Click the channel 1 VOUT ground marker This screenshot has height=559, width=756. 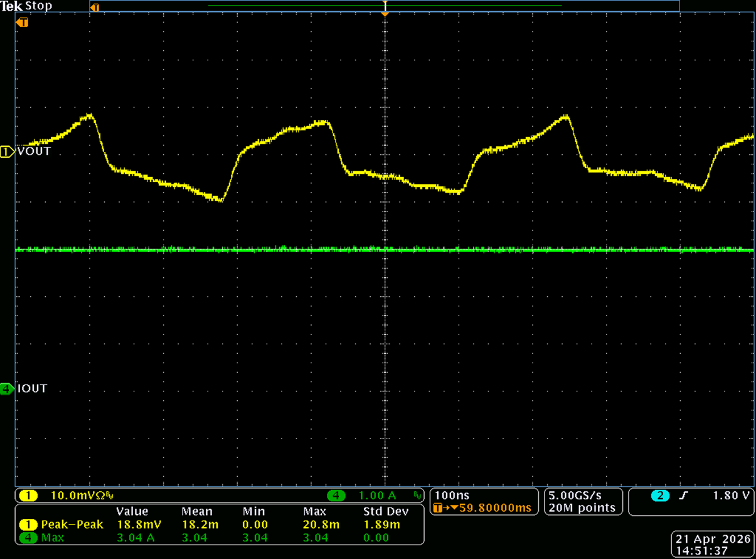pos(7,152)
